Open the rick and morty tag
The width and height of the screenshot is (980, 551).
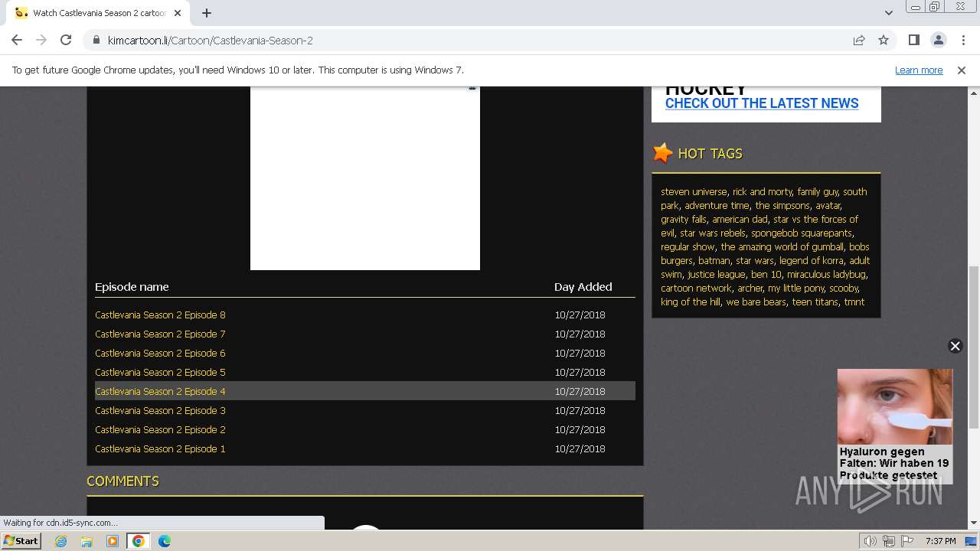[762, 192]
